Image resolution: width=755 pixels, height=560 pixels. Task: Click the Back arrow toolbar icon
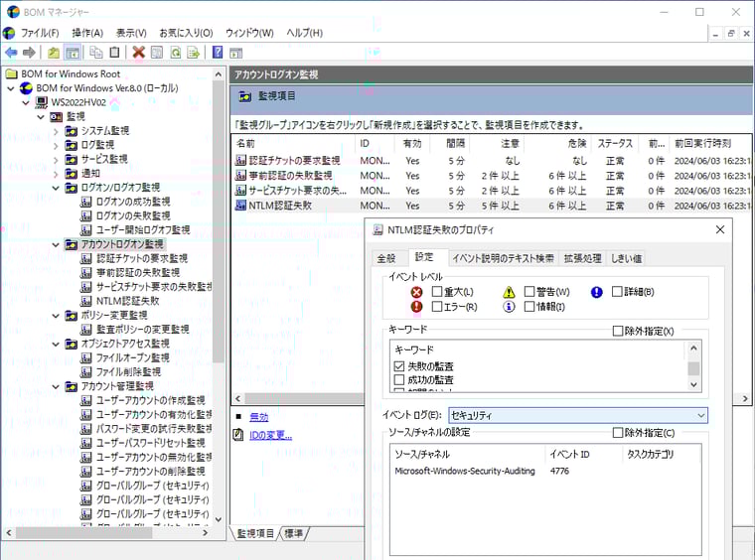coord(11,53)
